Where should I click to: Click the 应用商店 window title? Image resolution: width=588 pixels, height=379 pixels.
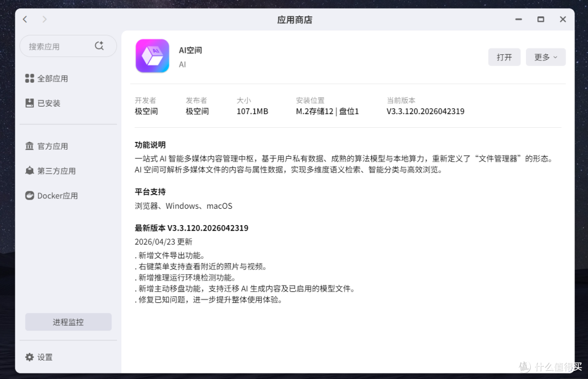(295, 20)
